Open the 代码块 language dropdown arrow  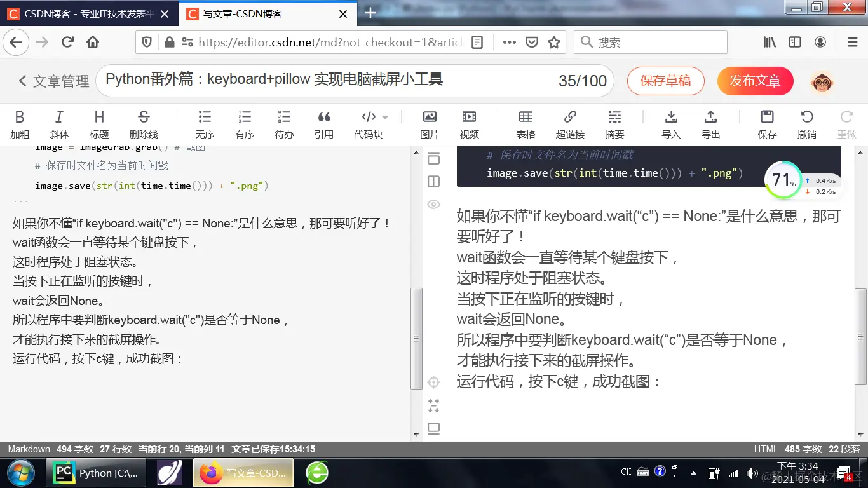click(x=385, y=118)
